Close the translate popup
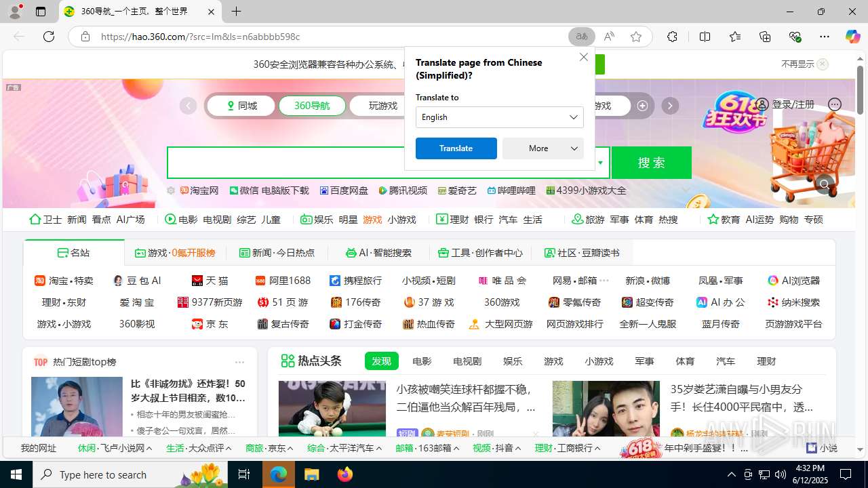This screenshot has width=868, height=488. pyautogui.click(x=584, y=57)
